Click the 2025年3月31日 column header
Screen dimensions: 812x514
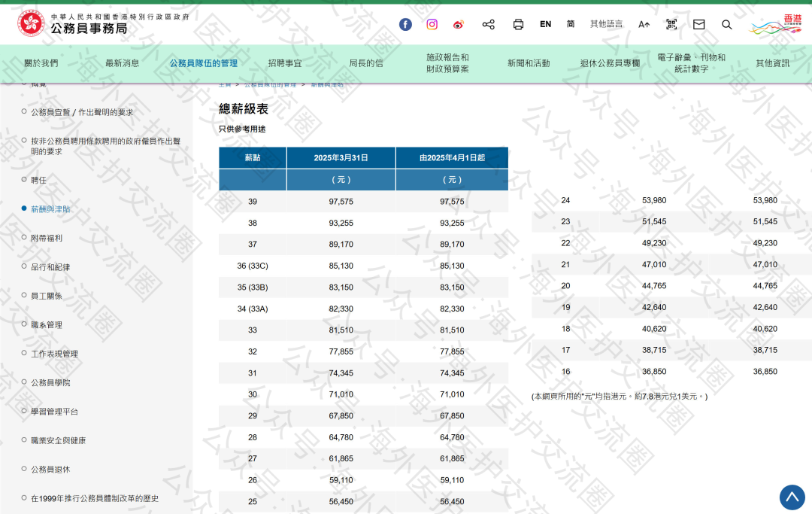tap(341, 157)
